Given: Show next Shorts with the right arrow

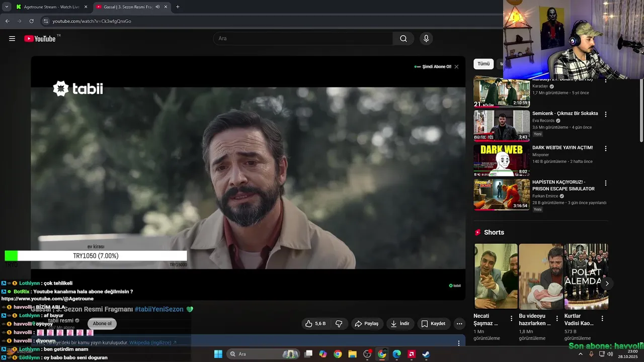Looking at the screenshot, I should (607, 284).
